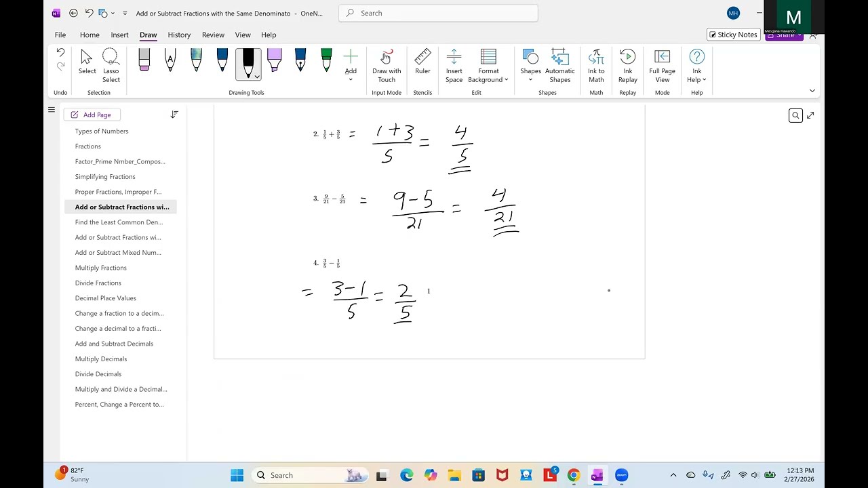868x488 pixels.
Task: Switch to the Insert tab
Action: 119,35
